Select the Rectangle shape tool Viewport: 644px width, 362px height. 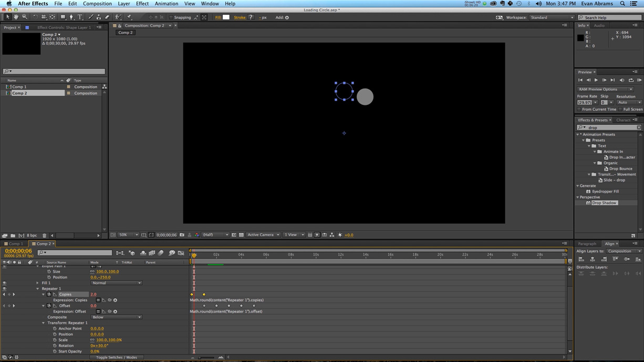tap(63, 17)
